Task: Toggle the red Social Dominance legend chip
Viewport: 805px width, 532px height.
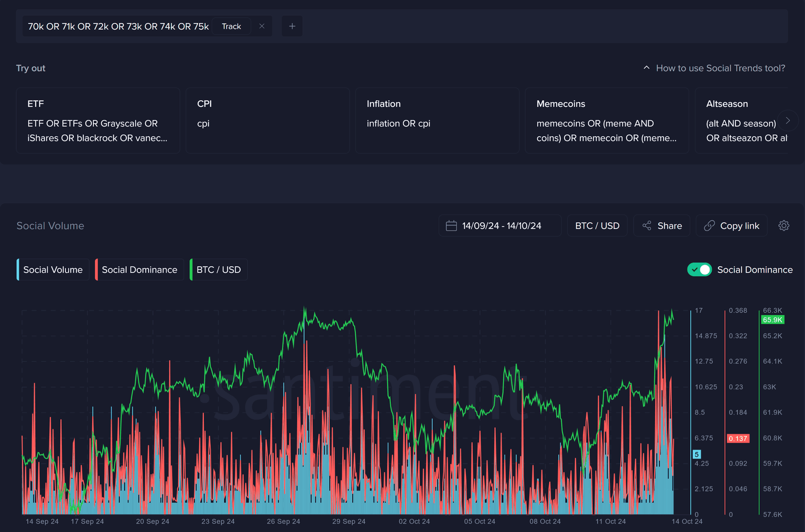Action: (139, 269)
